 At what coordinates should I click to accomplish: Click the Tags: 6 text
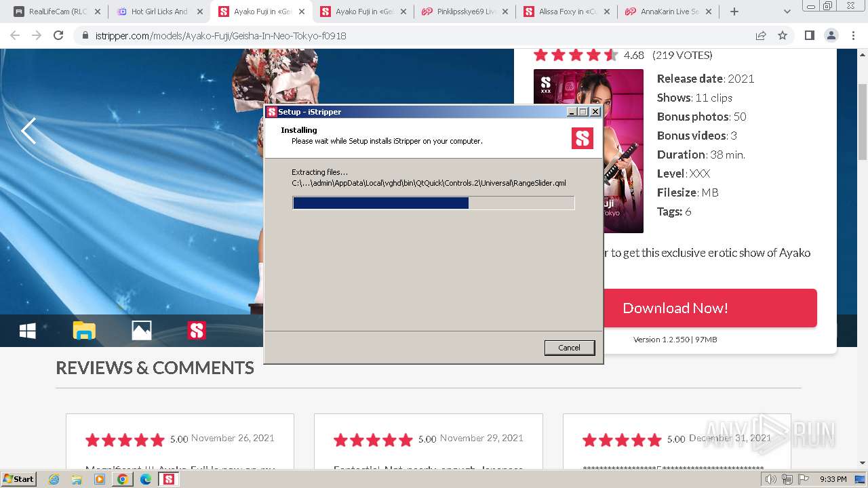click(674, 211)
